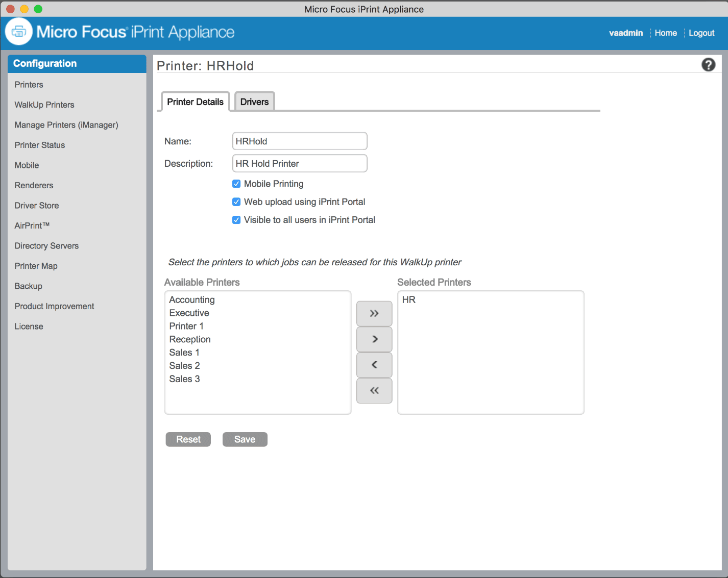The width and height of the screenshot is (728, 578).
Task: Remove selected printer with single left arrow
Action: tap(374, 365)
